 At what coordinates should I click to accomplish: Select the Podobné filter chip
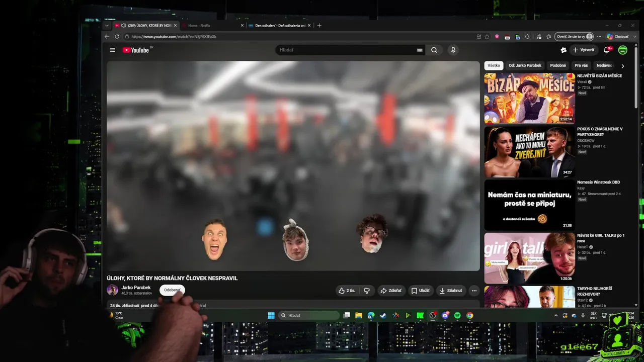tap(558, 66)
